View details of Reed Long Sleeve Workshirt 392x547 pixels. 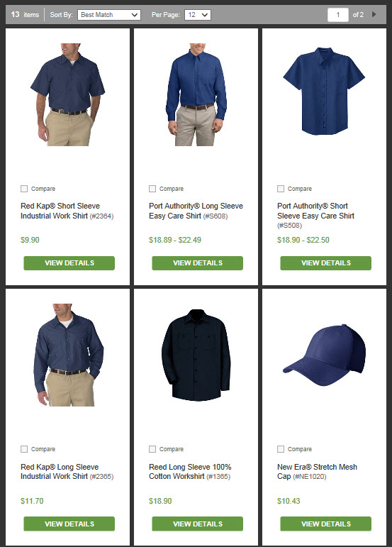[197, 524]
